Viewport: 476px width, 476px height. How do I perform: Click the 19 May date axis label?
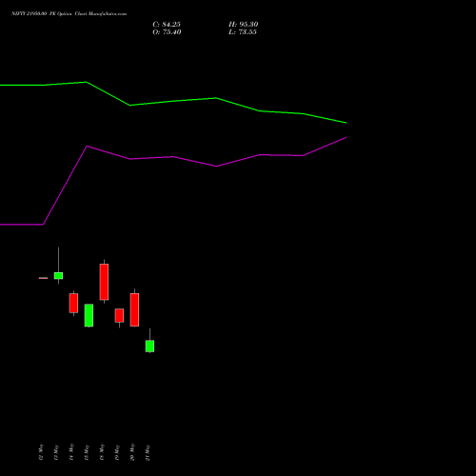click(117, 452)
